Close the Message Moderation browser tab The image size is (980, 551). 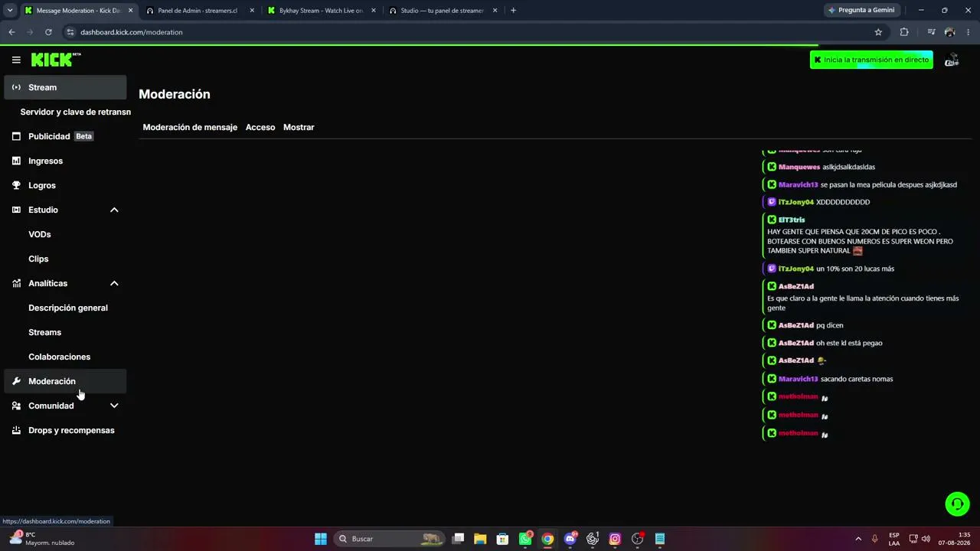[x=130, y=11]
